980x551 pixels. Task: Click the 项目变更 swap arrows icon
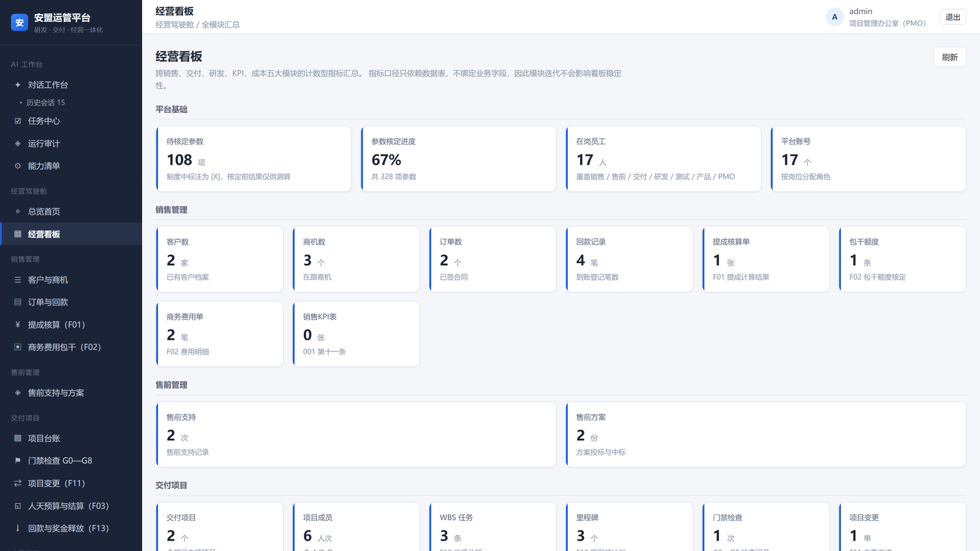(x=18, y=483)
